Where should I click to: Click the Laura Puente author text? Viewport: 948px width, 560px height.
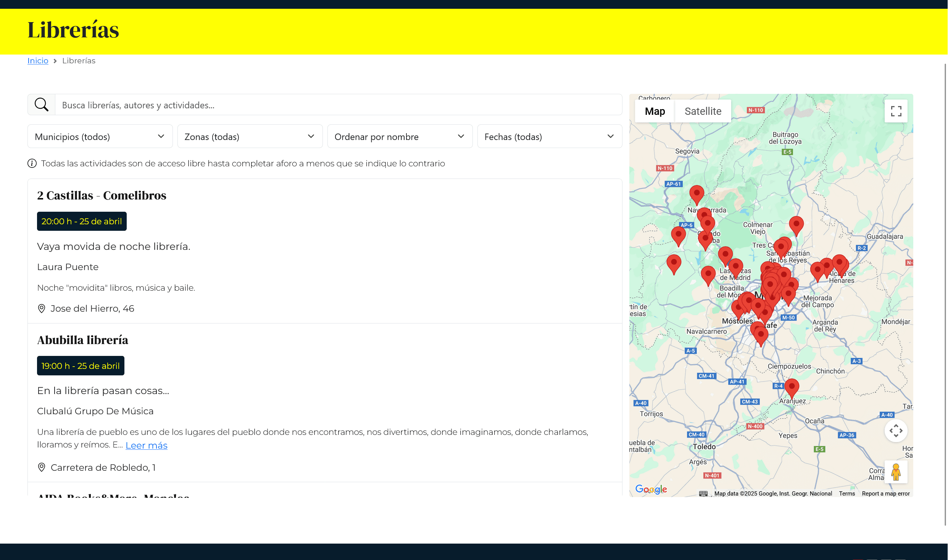pos(68,267)
